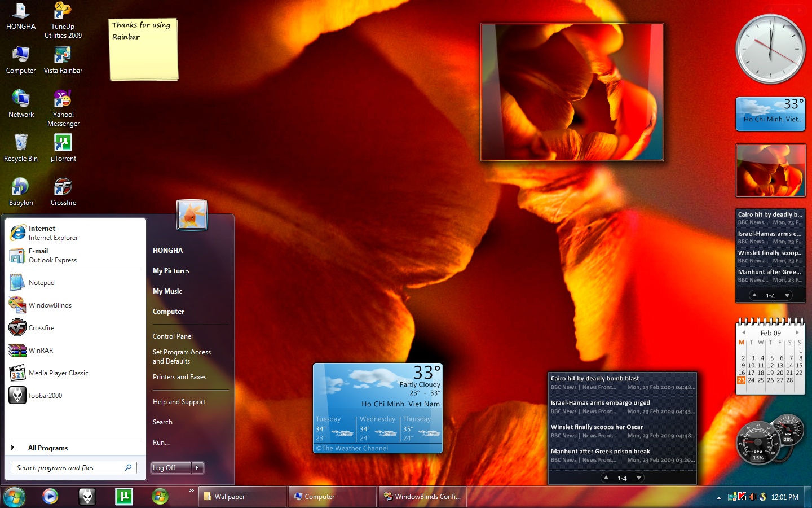Select Set Program Access and Defaults

[x=182, y=356]
